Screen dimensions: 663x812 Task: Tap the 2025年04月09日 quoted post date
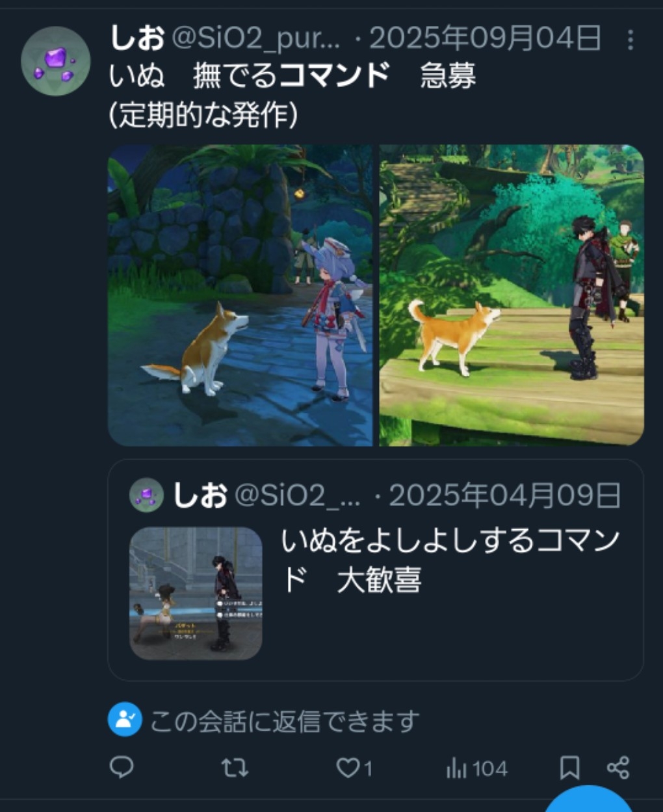504,496
